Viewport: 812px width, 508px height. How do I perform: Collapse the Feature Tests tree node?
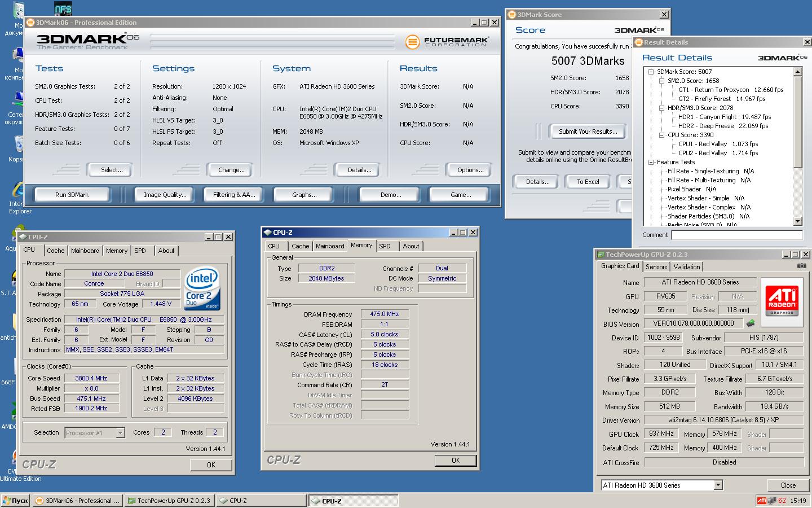coord(651,162)
